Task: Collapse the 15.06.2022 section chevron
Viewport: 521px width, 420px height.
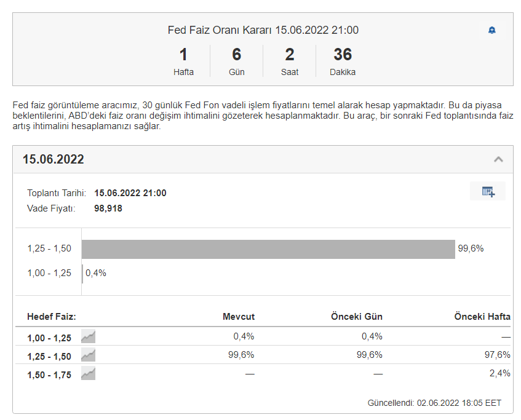Action: (x=498, y=159)
